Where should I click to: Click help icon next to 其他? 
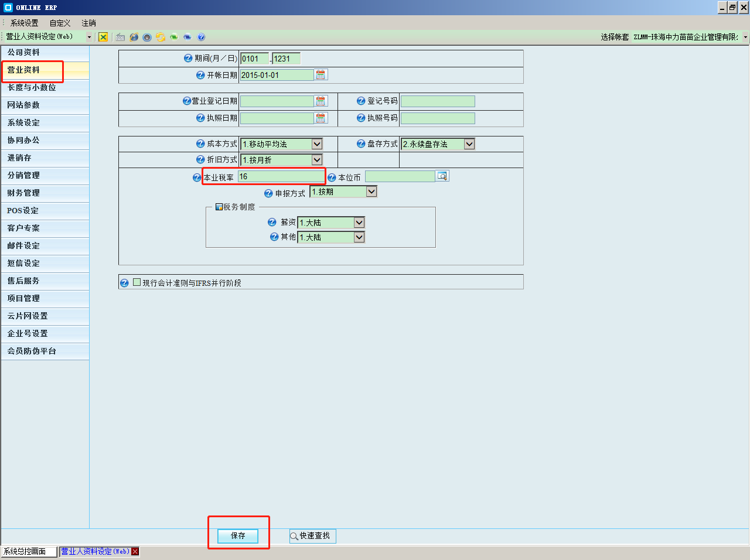click(274, 237)
